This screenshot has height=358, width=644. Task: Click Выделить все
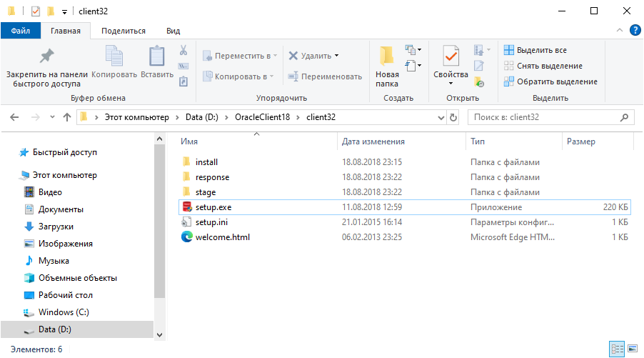(535, 50)
